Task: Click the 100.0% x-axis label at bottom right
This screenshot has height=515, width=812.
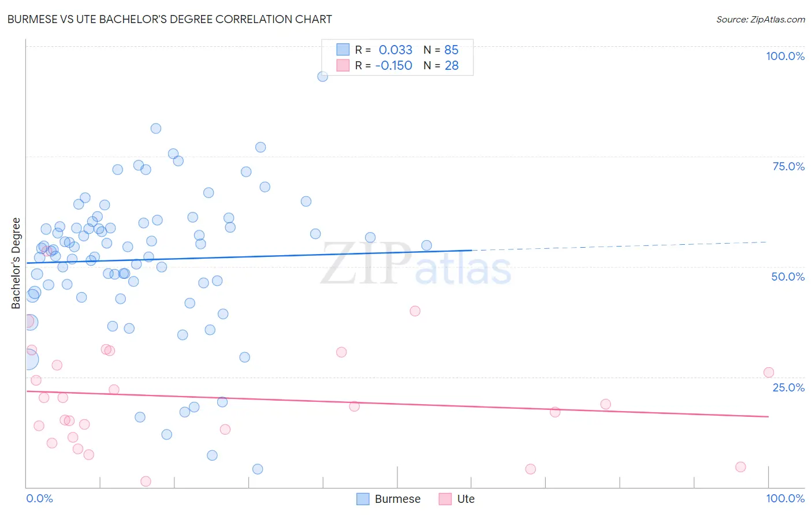Action: [785, 498]
